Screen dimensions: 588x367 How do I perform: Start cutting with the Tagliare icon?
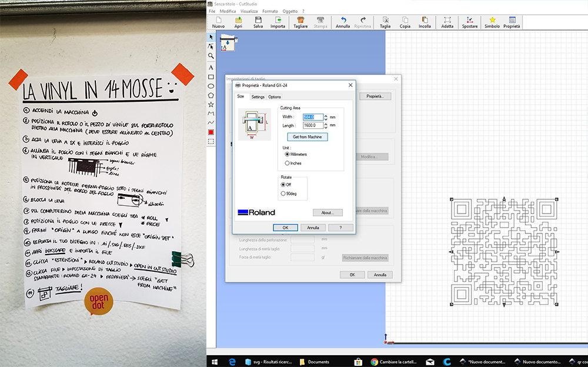click(300, 22)
